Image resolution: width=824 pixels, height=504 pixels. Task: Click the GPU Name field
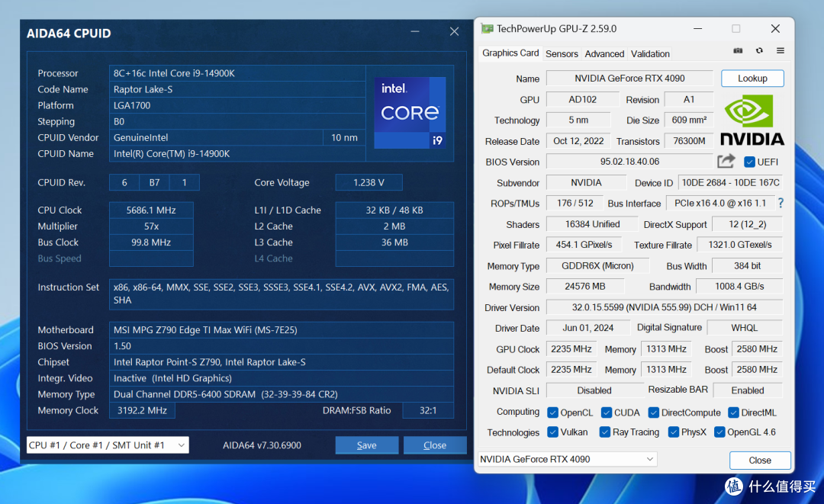(629, 79)
